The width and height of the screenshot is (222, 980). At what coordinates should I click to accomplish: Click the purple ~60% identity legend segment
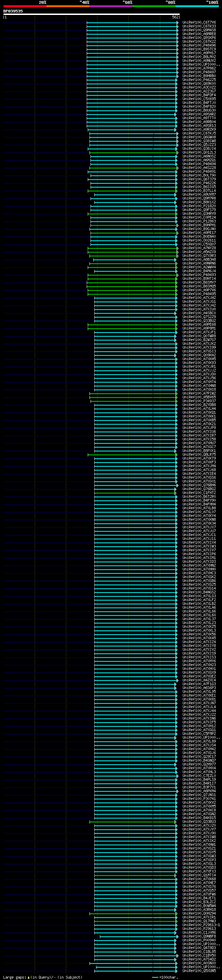click(111, 6)
